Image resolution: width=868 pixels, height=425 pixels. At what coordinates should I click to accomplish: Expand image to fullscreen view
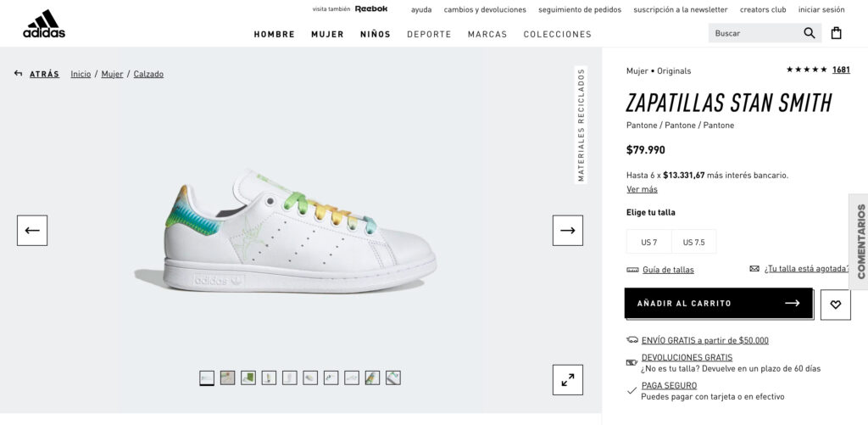[x=567, y=379]
